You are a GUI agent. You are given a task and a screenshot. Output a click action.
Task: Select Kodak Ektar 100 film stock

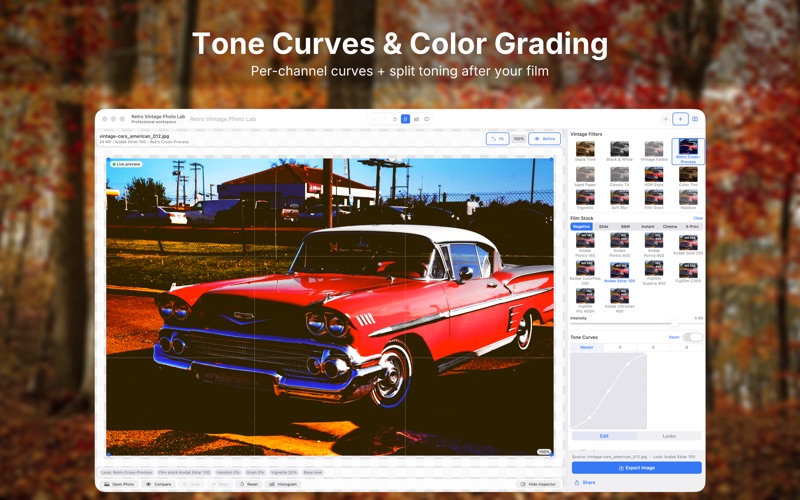619,273
